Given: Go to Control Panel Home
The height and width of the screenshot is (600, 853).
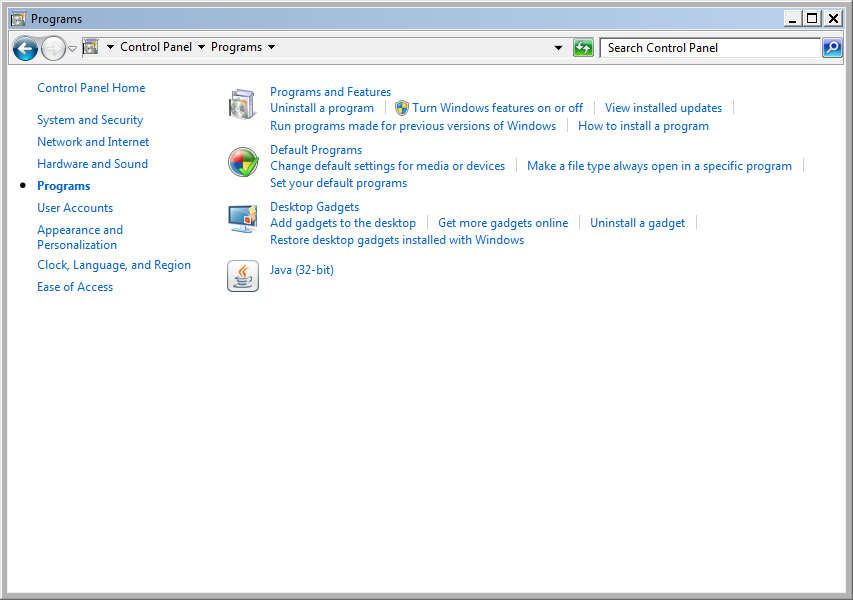Looking at the screenshot, I should (x=91, y=87).
